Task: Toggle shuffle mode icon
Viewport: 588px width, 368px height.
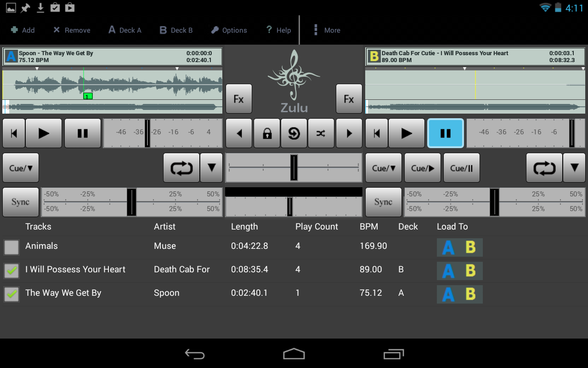Action: click(x=321, y=133)
